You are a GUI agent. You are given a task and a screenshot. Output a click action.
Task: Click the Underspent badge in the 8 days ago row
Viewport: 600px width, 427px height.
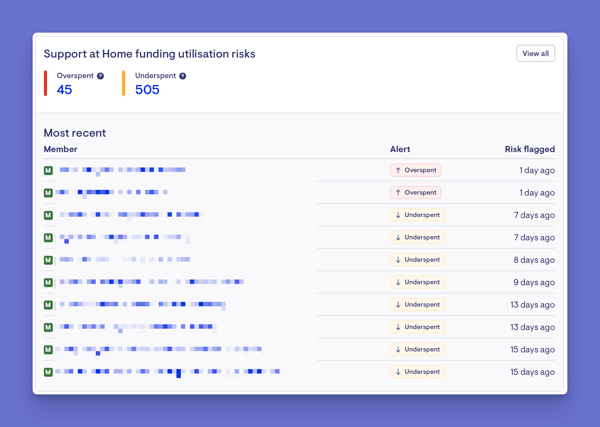tap(417, 260)
